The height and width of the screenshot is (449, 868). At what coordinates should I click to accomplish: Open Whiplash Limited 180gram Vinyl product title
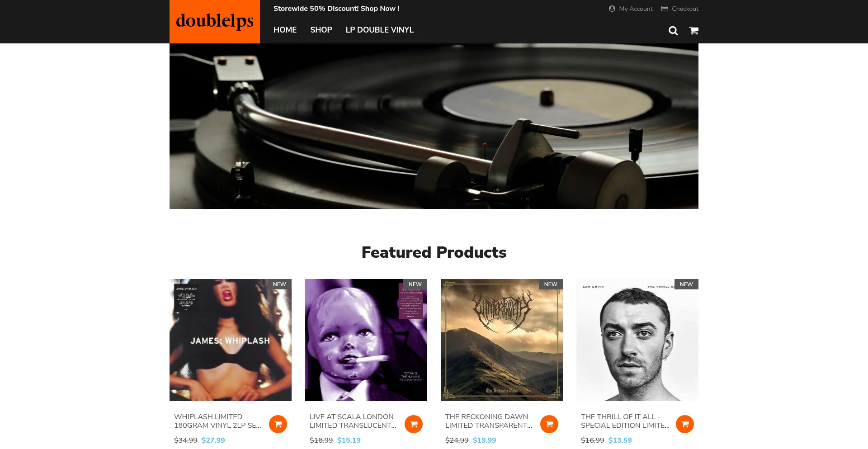[x=217, y=421]
